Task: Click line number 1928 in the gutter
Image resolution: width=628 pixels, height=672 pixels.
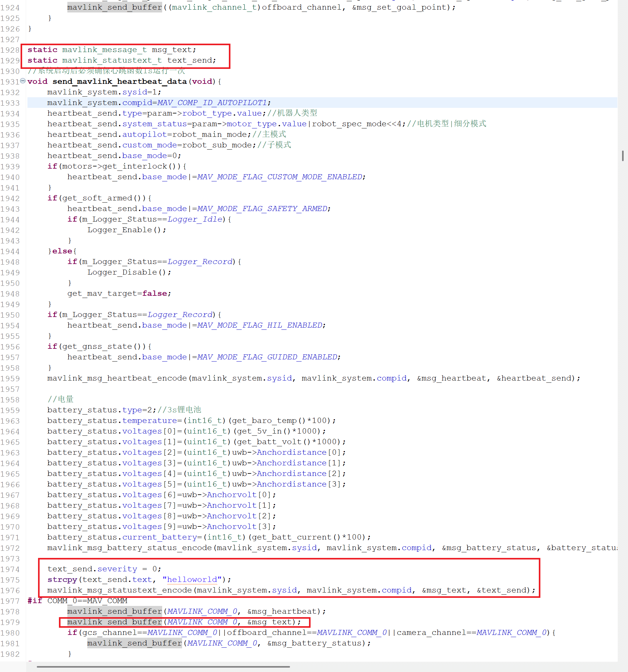Action: pos(10,50)
